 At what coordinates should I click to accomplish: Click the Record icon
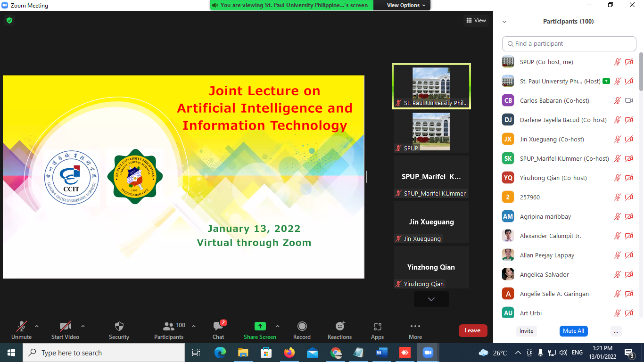[302, 326]
